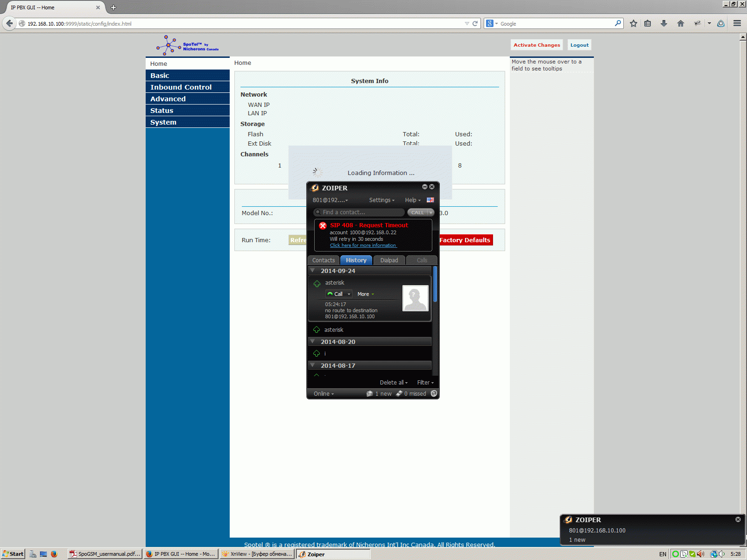Click the search magnifier icon in the search bar

click(618, 23)
